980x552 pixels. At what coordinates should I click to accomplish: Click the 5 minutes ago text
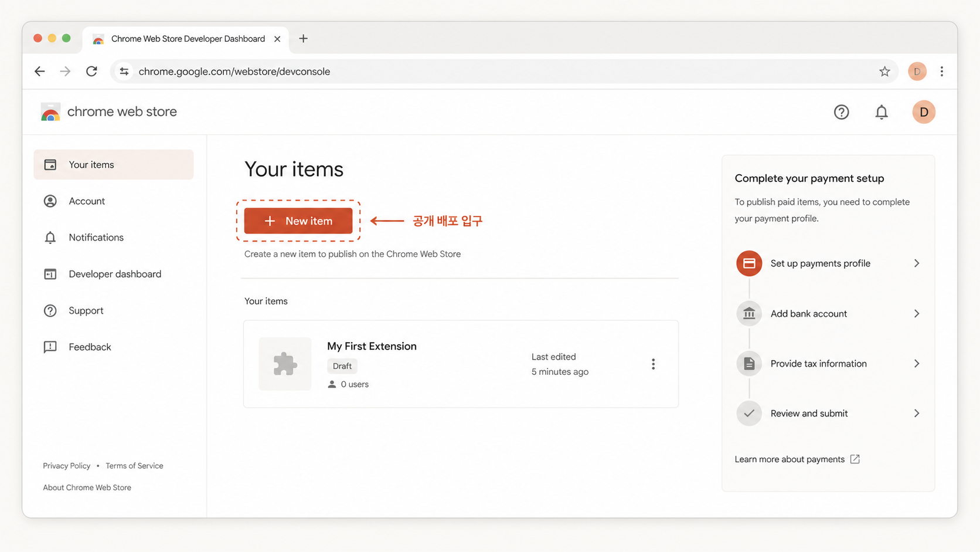[560, 372]
